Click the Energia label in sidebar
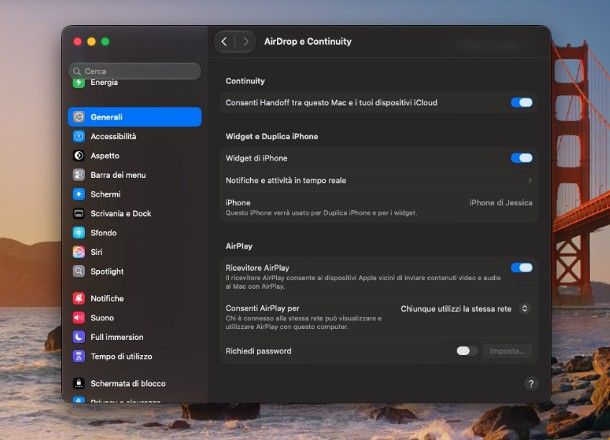The height and width of the screenshot is (440, 610). point(104,82)
